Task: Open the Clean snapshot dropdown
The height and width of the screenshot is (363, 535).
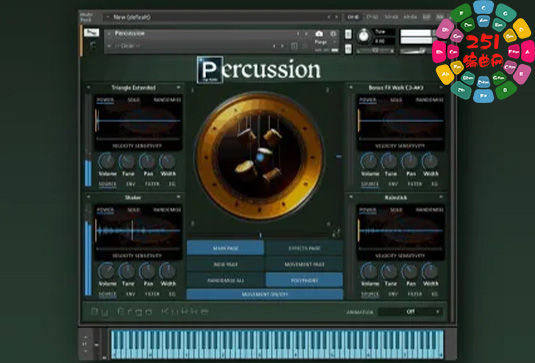Action: point(109,46)
